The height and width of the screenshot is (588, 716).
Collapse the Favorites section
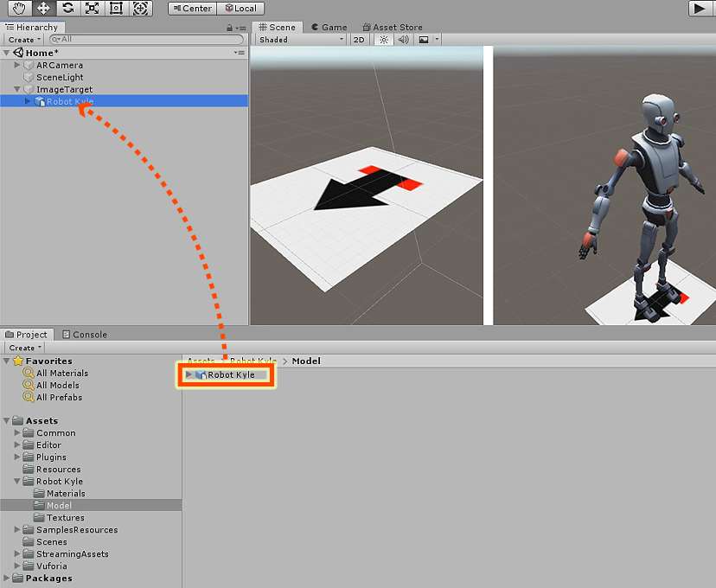(6, 361)
